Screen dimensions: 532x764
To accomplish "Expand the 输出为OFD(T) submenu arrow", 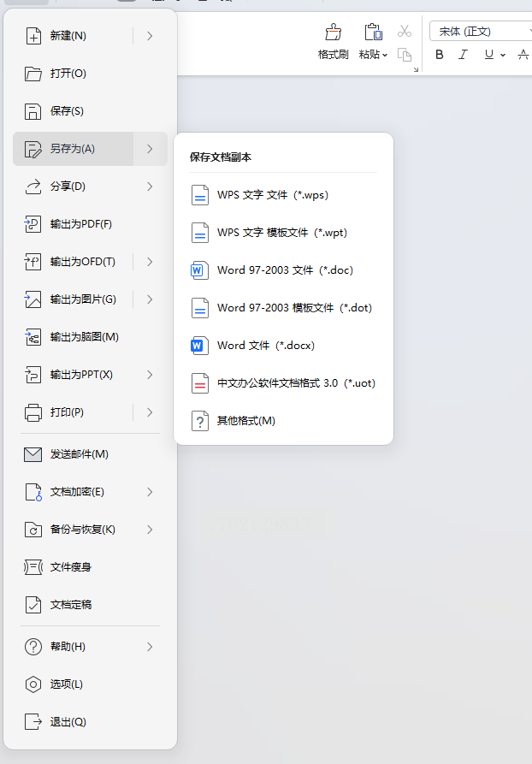I will click(150, 262).
